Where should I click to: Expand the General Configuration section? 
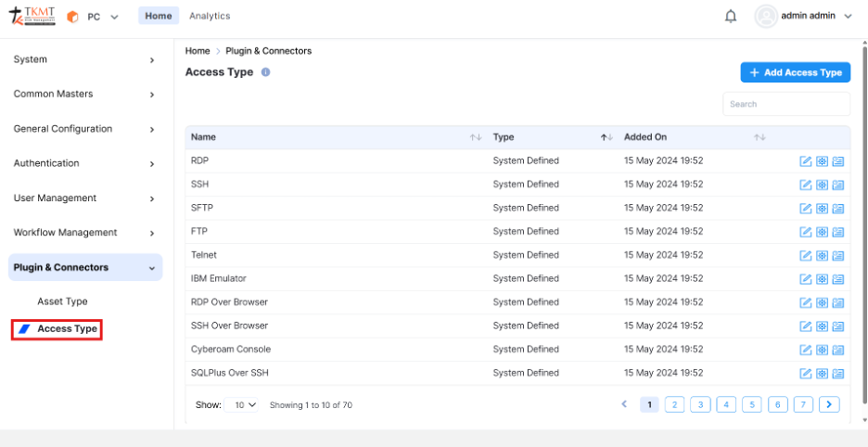[85, 129]
